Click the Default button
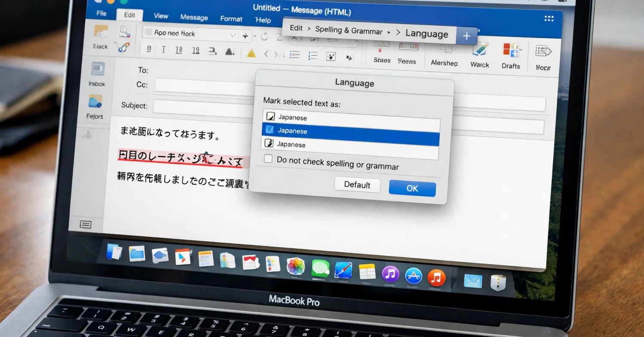The image size is (644, 337). (357, 185)
